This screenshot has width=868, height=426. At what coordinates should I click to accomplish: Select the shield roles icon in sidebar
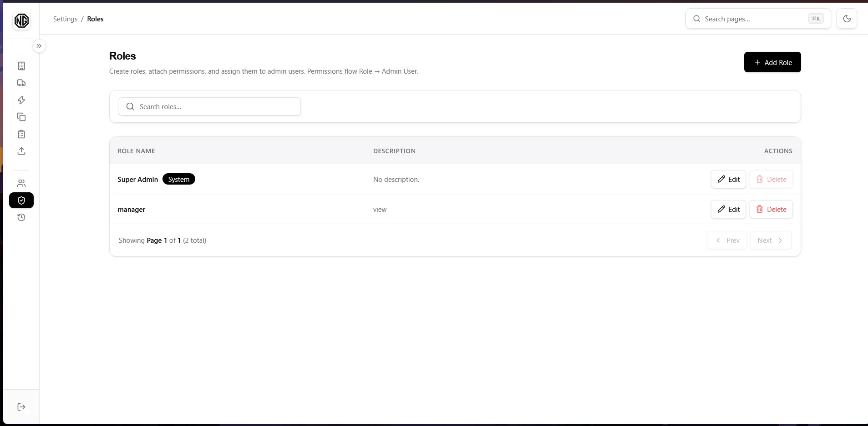pos(21,200)
